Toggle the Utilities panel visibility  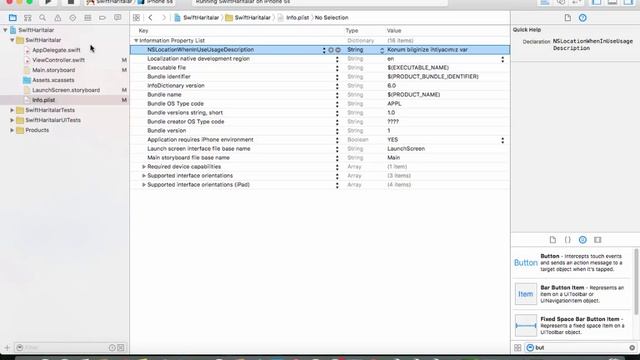click(628, 2)
